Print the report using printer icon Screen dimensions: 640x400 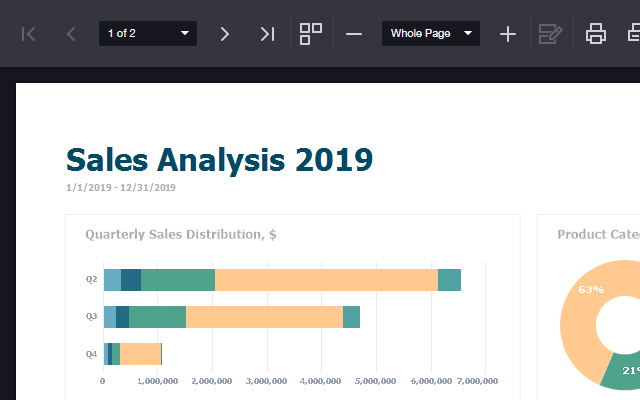click(x=596, y=34)
